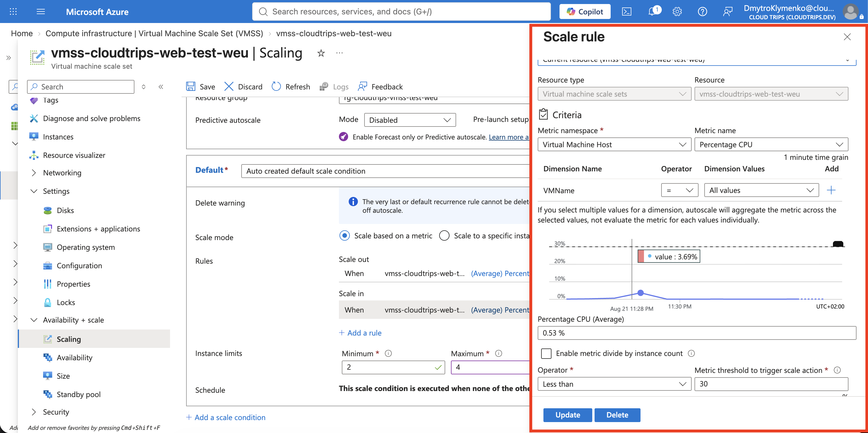Viewport: 868px width, 433px height.
Task: Open portal settings gear
Action: (677, 12)
